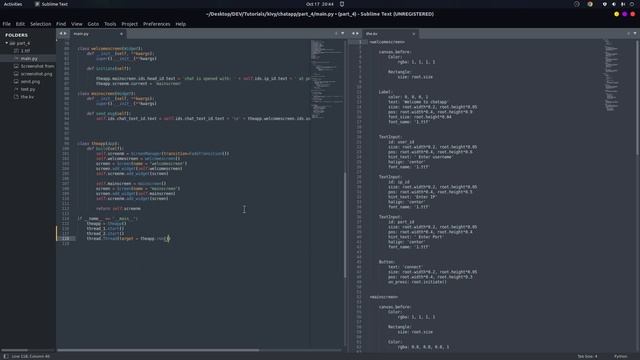Open the Help menu
The width and height of the screenshot is (640, 360).
(x=180, y=24)
